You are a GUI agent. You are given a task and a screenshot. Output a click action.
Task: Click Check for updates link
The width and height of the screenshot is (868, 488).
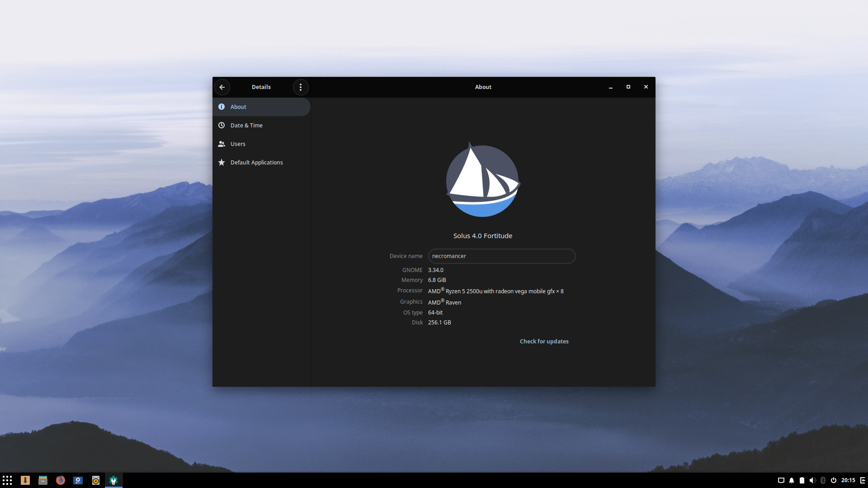[x=544, y=341]
